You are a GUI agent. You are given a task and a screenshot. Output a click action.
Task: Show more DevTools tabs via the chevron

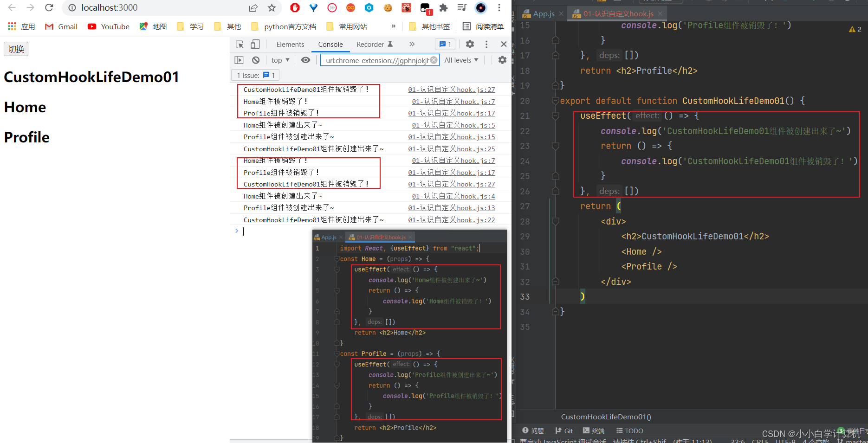coord(412,44)
